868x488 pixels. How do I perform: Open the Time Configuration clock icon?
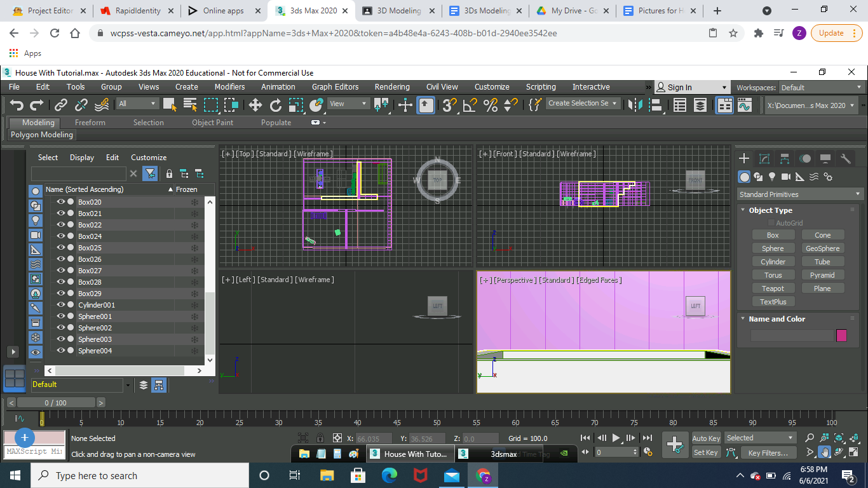pos(648,452)
